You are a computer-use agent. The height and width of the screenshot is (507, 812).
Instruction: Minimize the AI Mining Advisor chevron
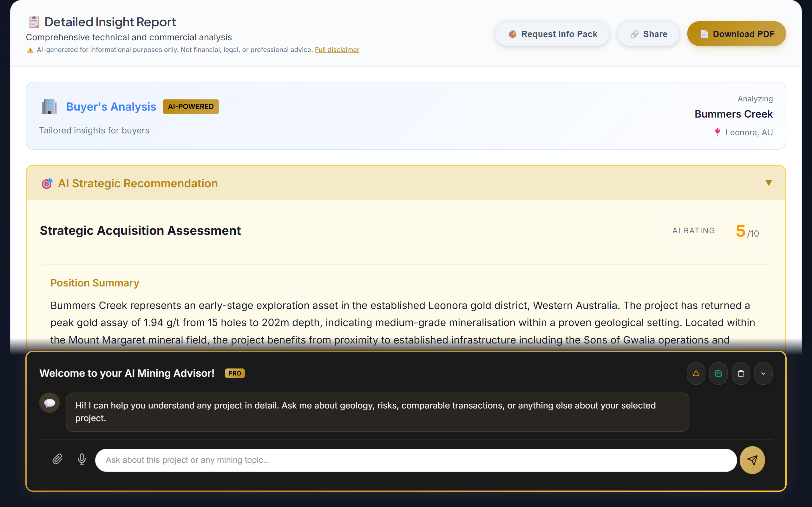[763, 373]
